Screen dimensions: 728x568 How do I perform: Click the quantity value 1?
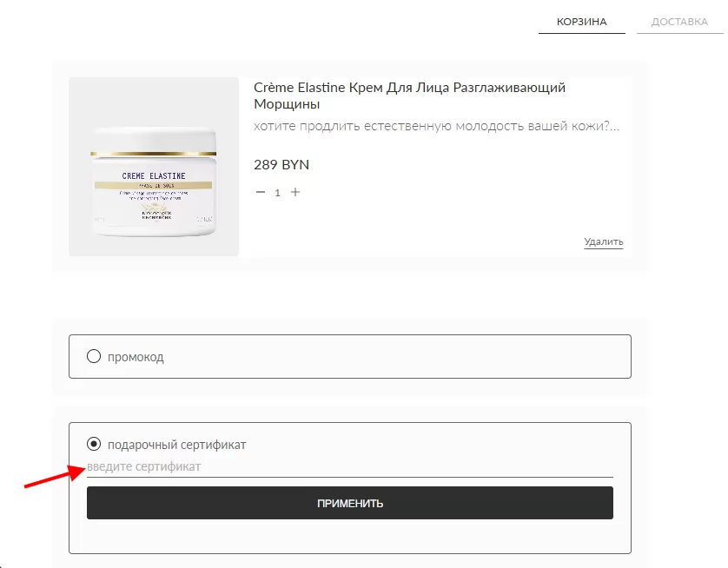(278, 193)
